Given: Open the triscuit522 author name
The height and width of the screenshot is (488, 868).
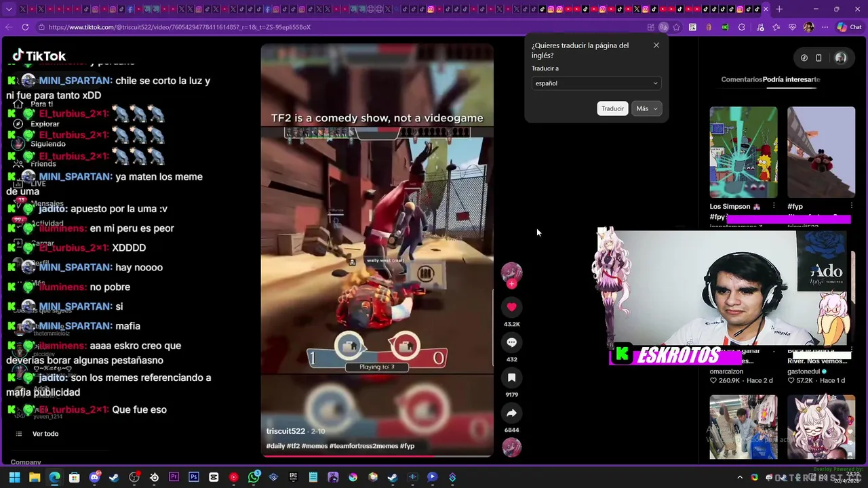Looking at the screenshot, I should 285,431.
